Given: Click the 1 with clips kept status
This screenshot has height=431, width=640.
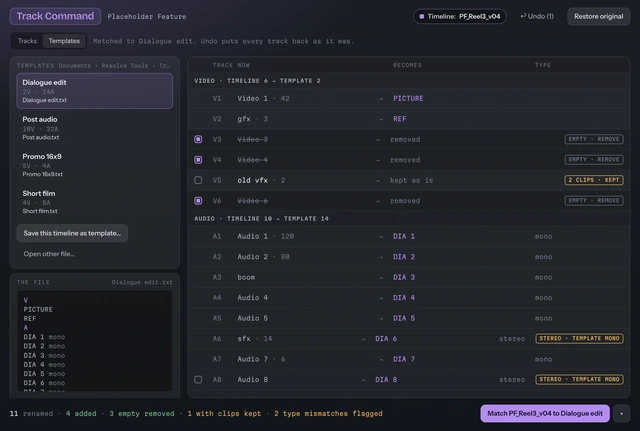Looking at the screenshot, I should [224, 413].
